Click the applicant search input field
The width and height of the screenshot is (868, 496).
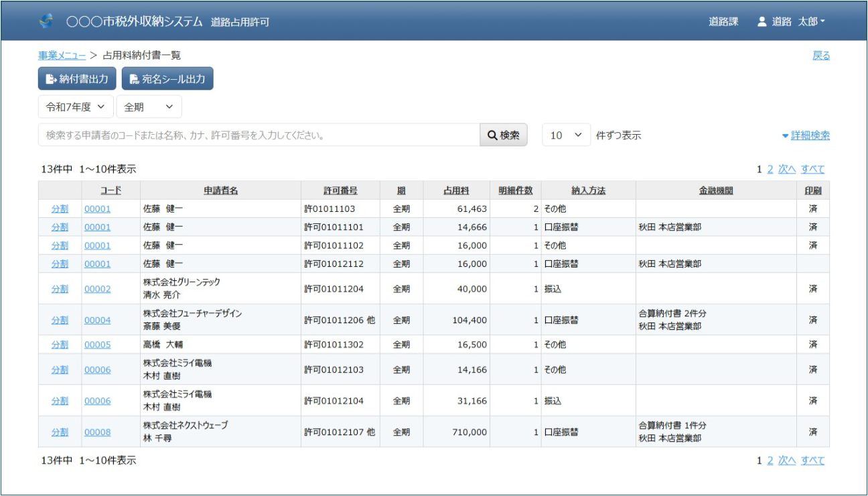click(259, 135)
